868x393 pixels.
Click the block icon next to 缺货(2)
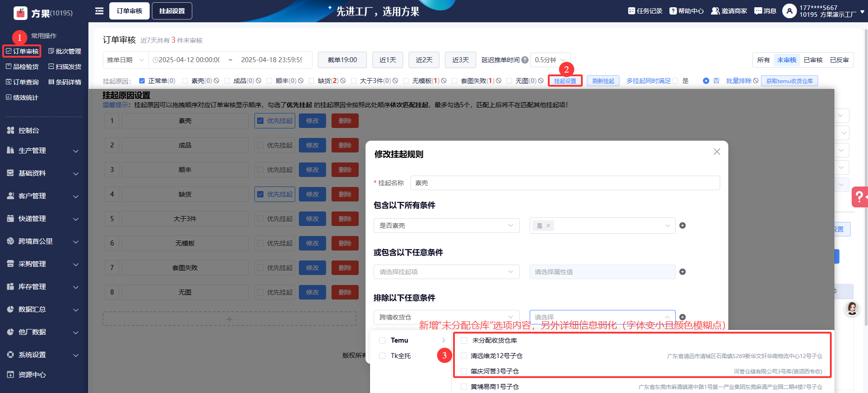pos(343,81)
